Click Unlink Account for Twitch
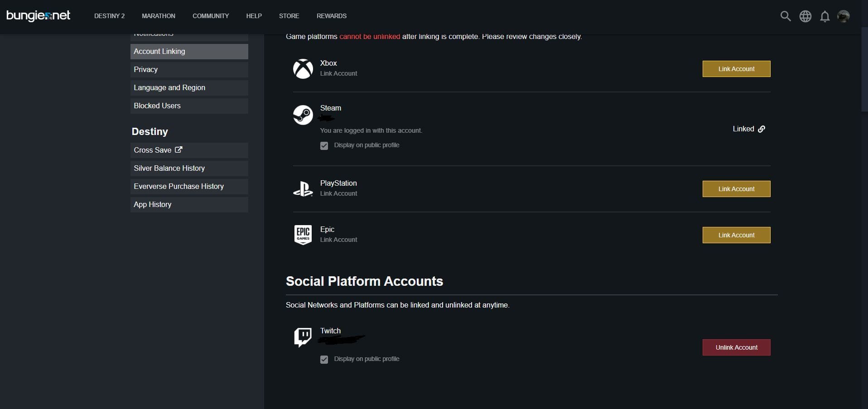The width and height of the screenshot is (868, 409). tap(736, 347)
